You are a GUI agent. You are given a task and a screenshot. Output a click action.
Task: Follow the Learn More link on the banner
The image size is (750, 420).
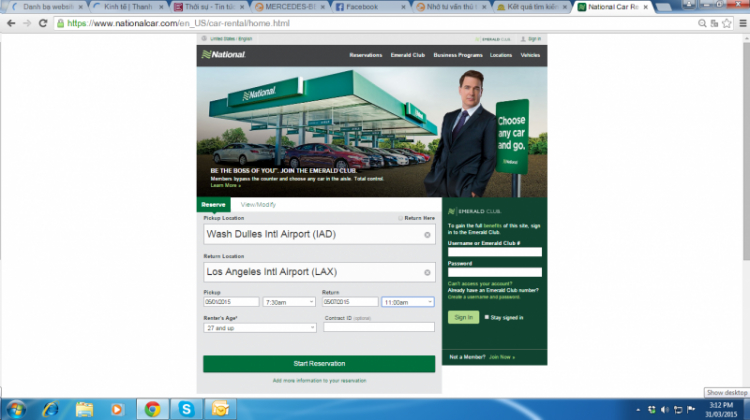tap(225, 186)
